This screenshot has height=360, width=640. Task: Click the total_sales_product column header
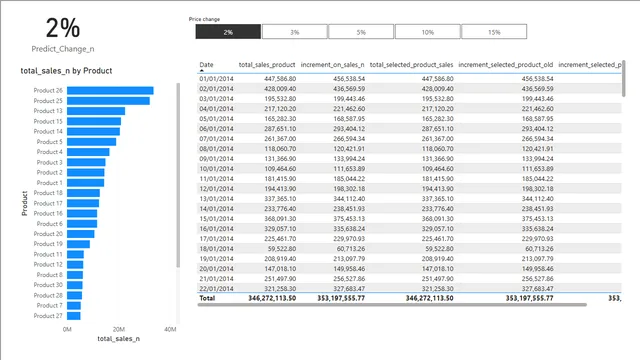(267, 64)
